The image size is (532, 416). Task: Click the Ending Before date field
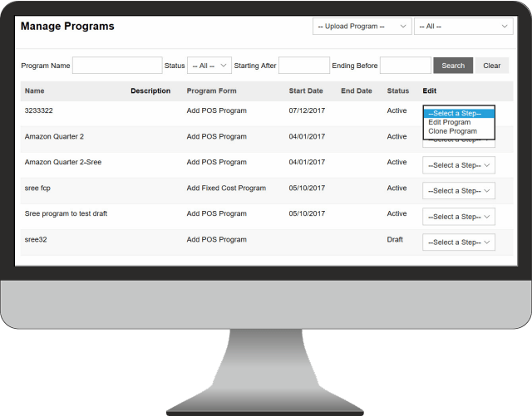406,66
